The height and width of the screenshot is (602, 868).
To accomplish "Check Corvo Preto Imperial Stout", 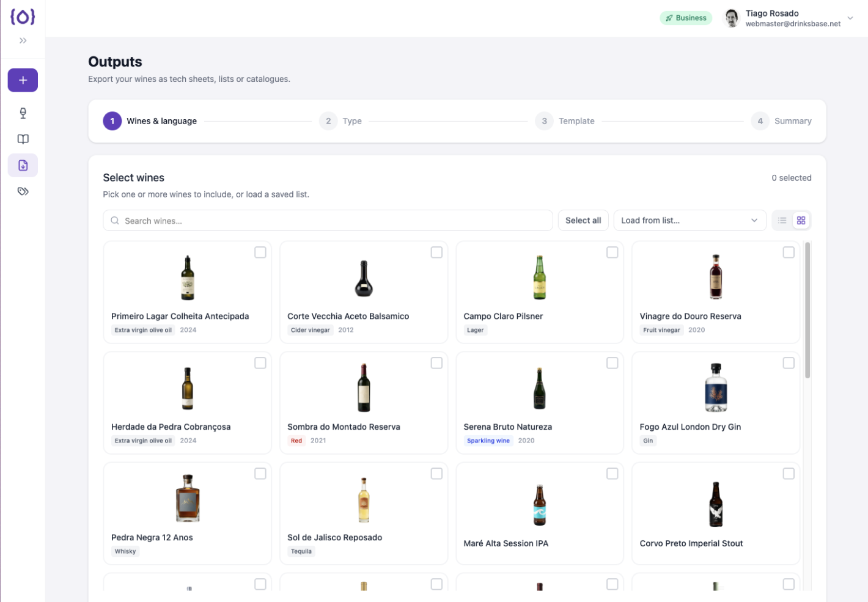I will (789, 474).
